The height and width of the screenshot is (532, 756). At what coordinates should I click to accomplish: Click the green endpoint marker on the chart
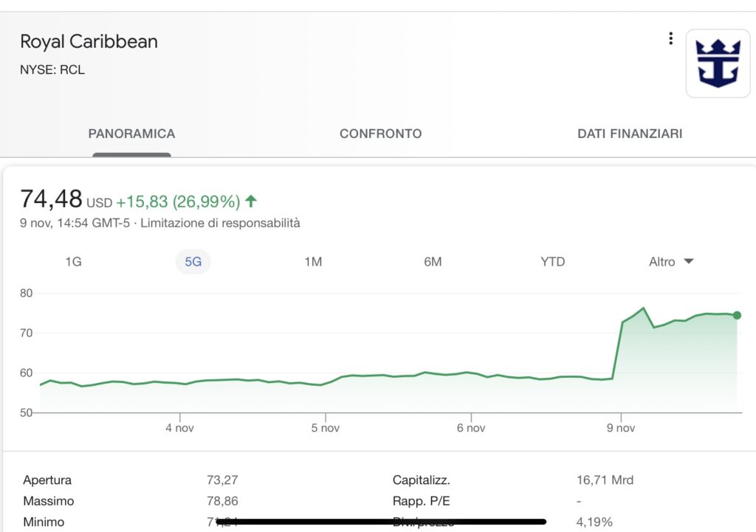tap(737, 315)
